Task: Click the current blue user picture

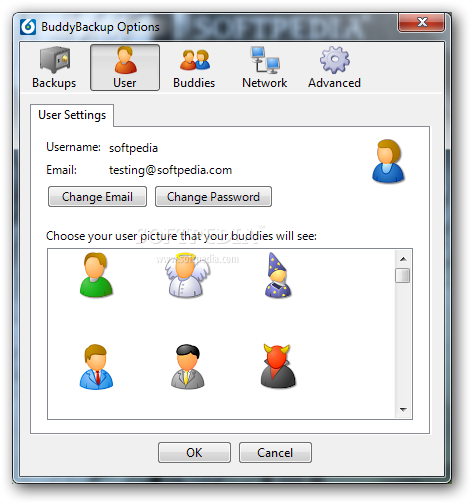Action: (x=388, y=161)
